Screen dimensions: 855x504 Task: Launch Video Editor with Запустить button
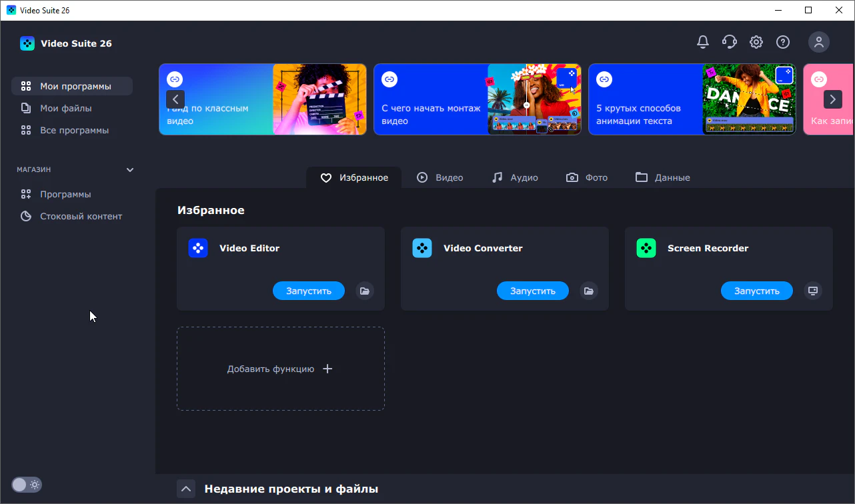[x=309, y=291]
